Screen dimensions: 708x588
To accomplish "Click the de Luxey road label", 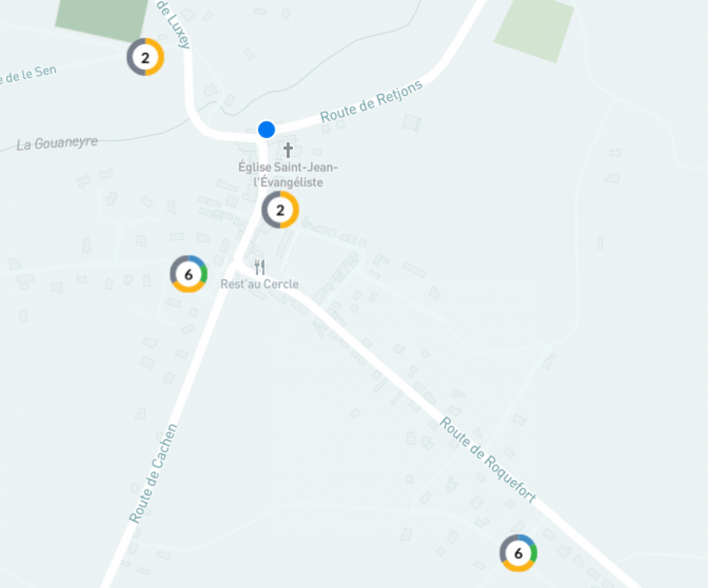I will coord(174,24).
